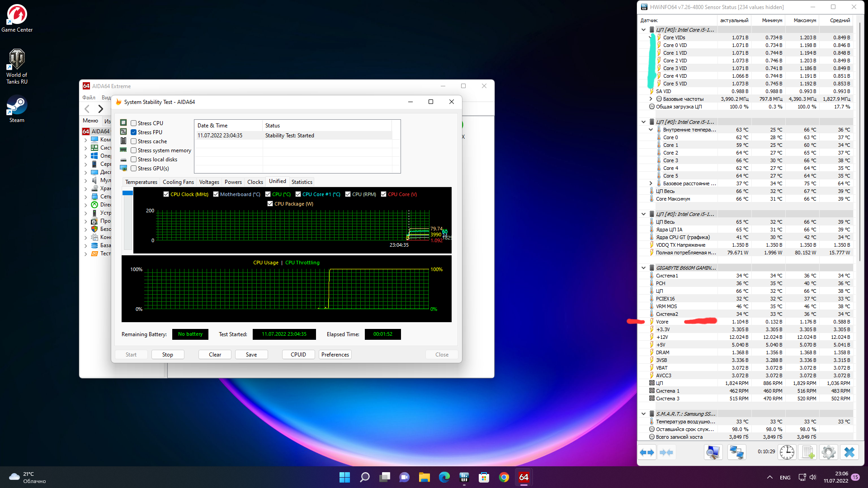Click AIDA64 forward navigation arrow
The width and height of the screenshot is (868, 488).
pyautogui.click(x=101, y=109)
